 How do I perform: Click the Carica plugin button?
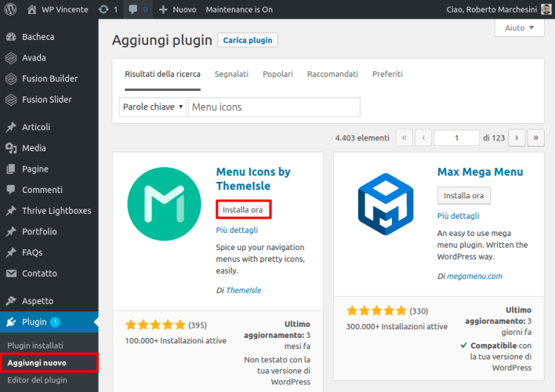tap(248, 40)
